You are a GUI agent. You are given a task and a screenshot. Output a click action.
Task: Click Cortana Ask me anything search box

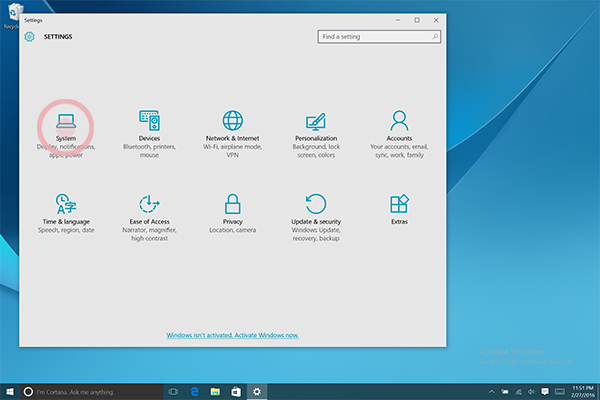click(x=92, y=392)
